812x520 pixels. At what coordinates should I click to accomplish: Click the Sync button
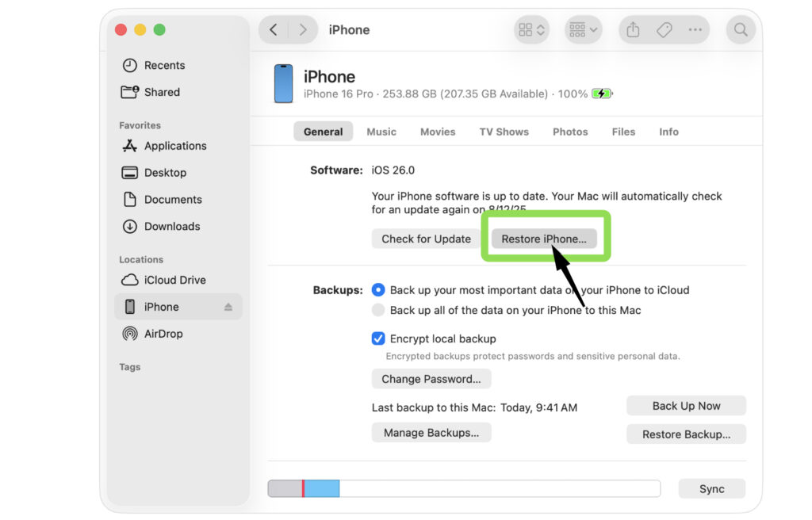click(711, 488)
